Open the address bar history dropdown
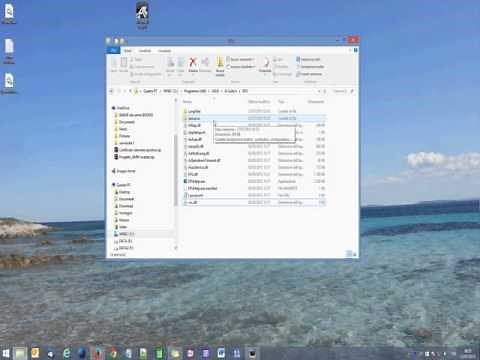 tap(319, 91)
